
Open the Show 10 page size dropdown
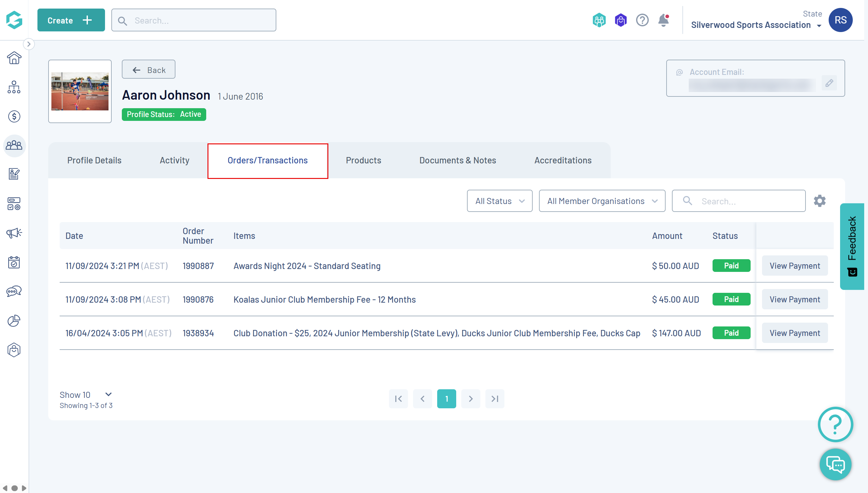click(x=85, y=394)
